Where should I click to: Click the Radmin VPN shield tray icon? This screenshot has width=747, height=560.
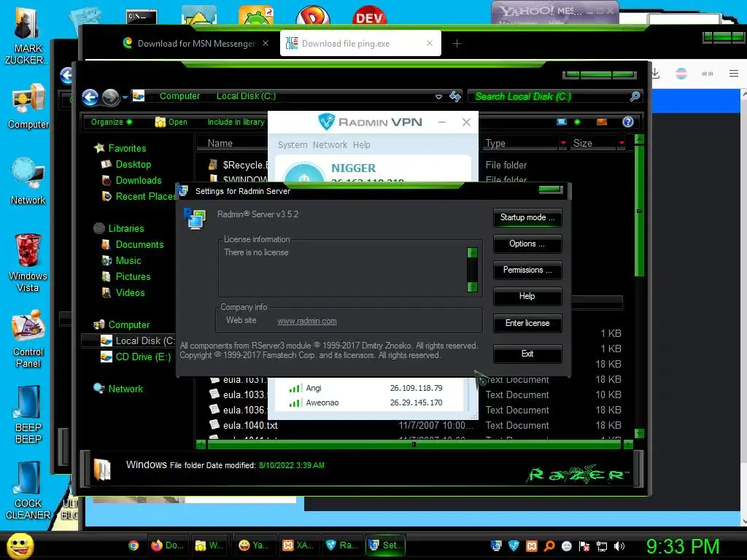[514, 545]
